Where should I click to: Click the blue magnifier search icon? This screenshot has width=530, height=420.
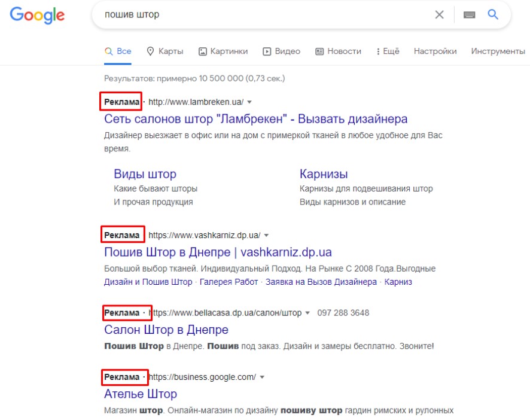pyautogui.click(x=493, y=14)
